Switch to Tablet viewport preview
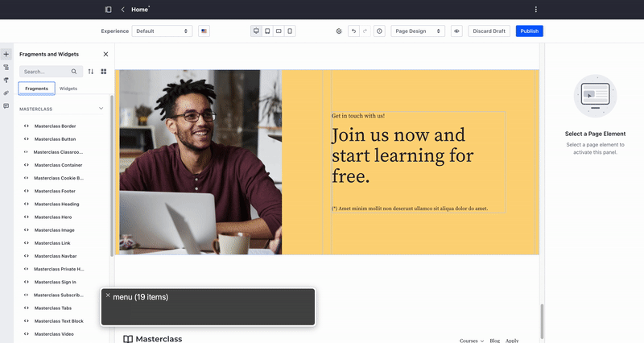Viewport: 644px width, 343px height. coord(267,31)
